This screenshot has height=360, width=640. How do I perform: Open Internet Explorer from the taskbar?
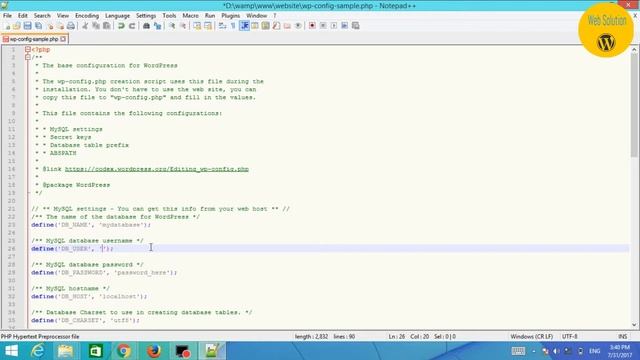point(38,351)
